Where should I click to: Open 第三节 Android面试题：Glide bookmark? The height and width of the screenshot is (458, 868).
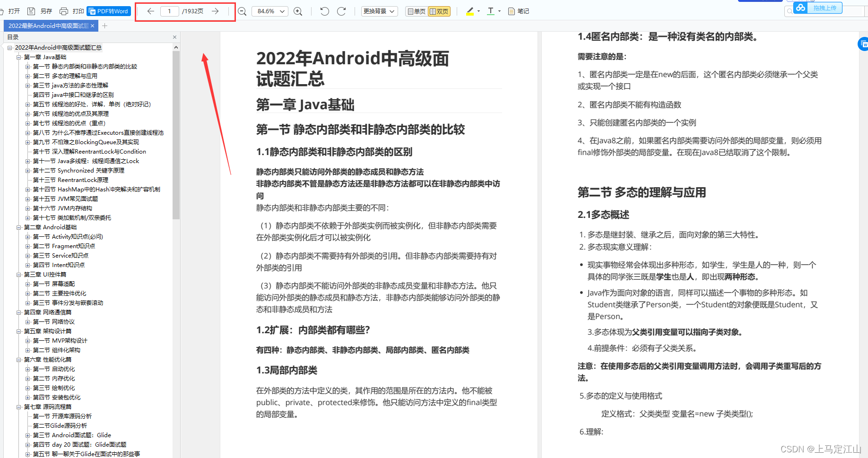click(x=72, y=435)
